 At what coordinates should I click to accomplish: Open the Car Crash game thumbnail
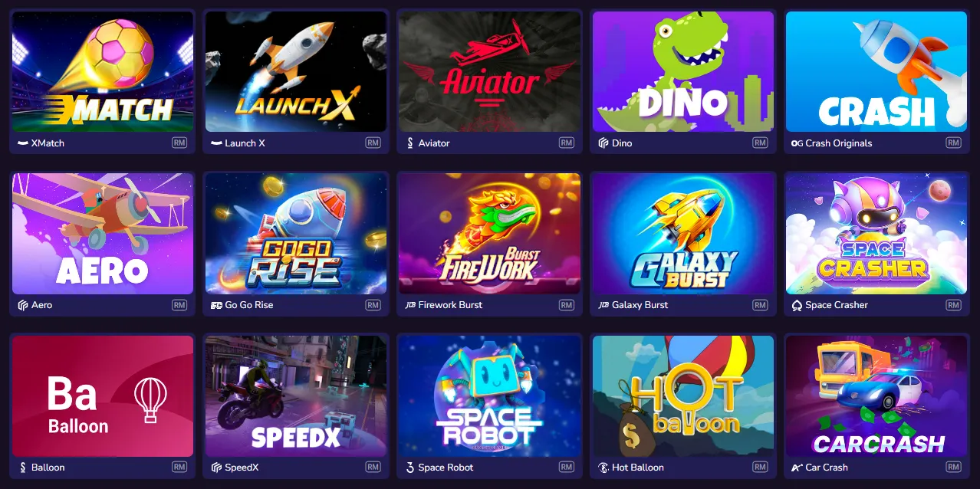876,396
